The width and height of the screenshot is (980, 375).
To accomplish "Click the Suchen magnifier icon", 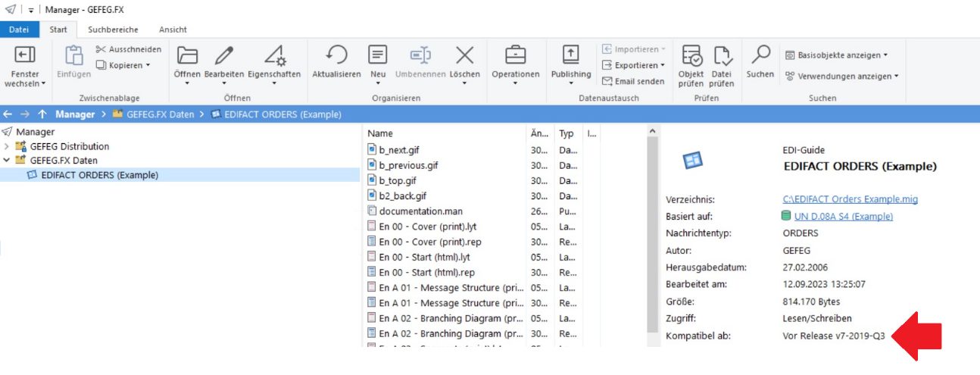I will [760, 54].
